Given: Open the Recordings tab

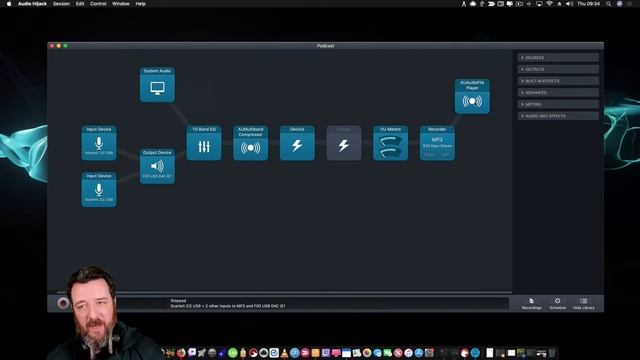Looking at the screenshot, I should (531, 304).
